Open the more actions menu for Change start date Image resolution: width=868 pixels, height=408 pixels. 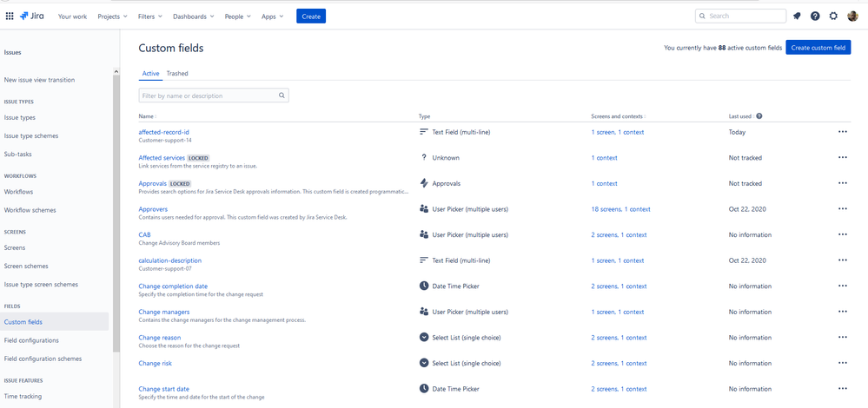point(843,389)
